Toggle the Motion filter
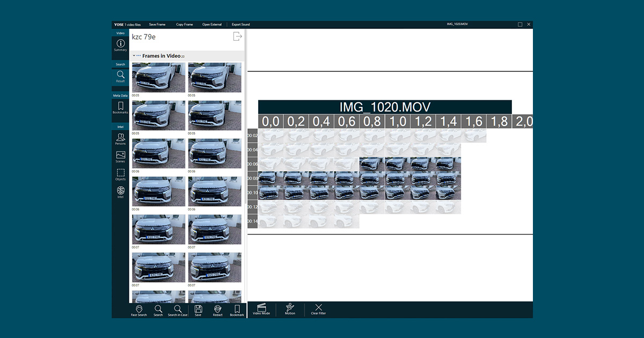The image size is (644, 338). (290, 309)
